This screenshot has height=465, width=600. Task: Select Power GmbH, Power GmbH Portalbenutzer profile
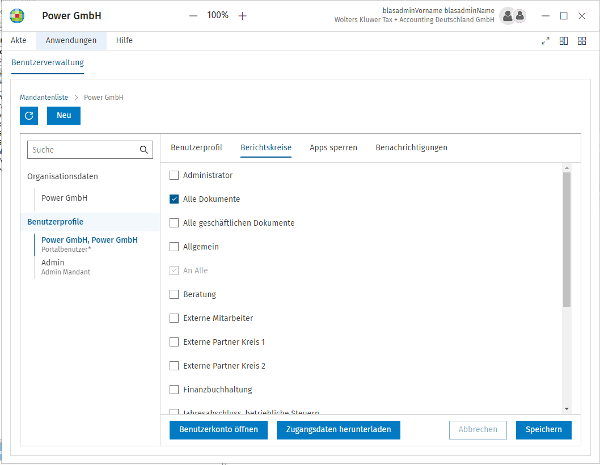pos(89,244)
